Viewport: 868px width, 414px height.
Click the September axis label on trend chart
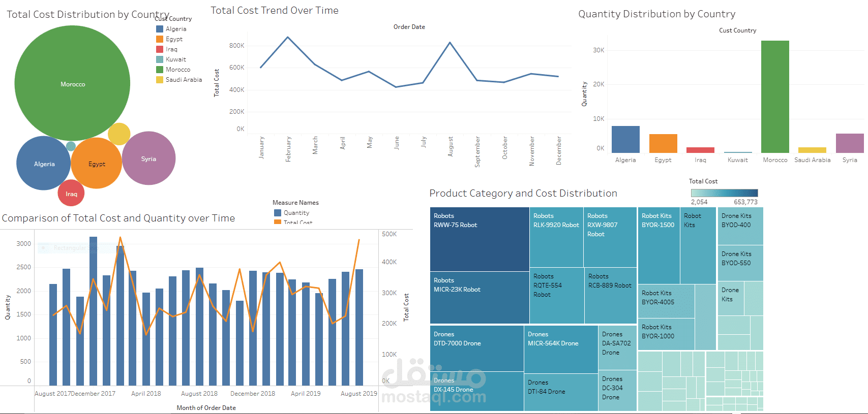[x=477, y=151]
